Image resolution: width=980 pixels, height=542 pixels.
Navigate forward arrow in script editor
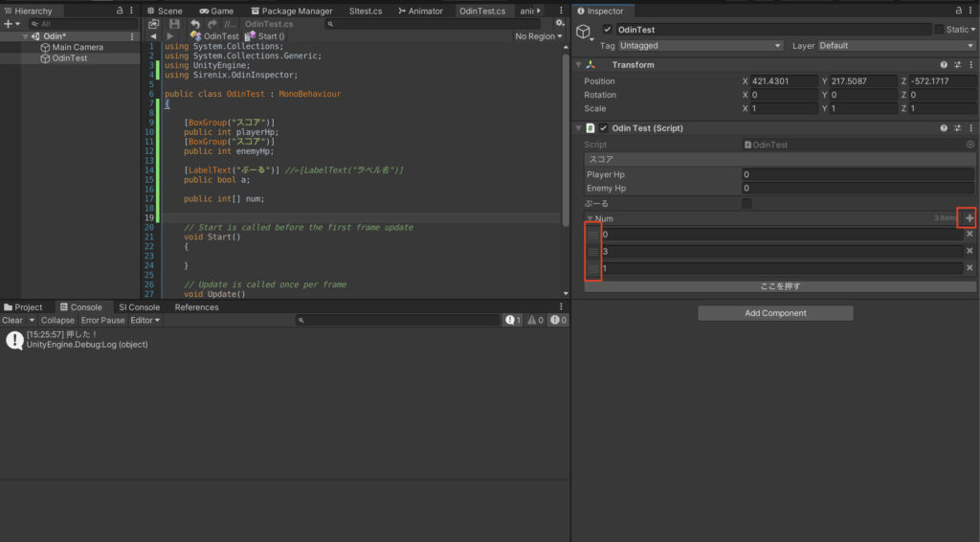[x=170, y=36]
